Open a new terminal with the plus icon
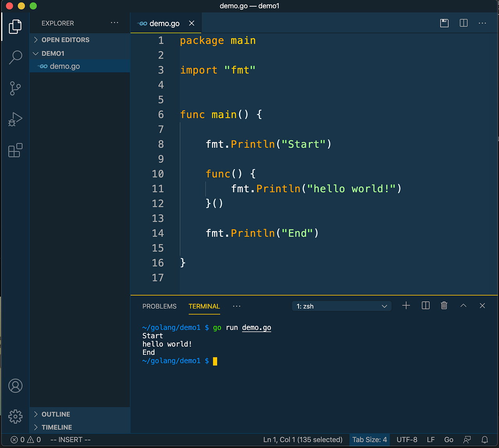The height and width of the screenshot is (448, 499). [406, 305]
